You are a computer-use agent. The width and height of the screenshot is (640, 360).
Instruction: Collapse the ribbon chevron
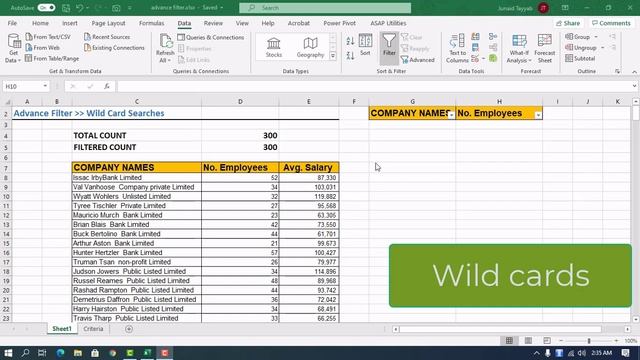tap(634, 72)
